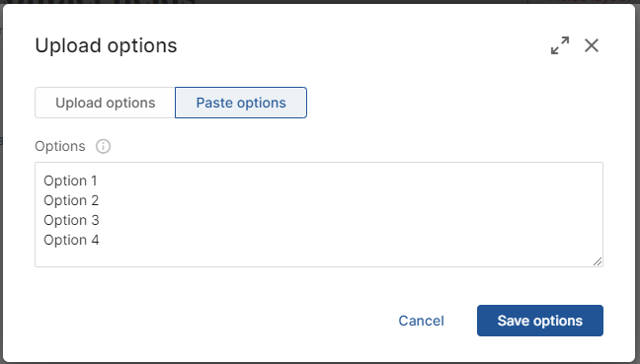Cancel the upload options dialog

pyautogui.click(x=421, y=321)
